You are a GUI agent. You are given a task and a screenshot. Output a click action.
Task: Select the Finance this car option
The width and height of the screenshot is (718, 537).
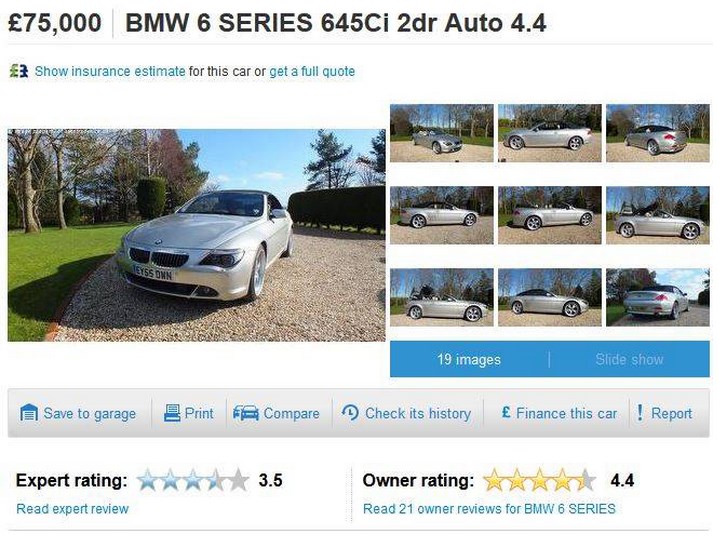[566, 413]
